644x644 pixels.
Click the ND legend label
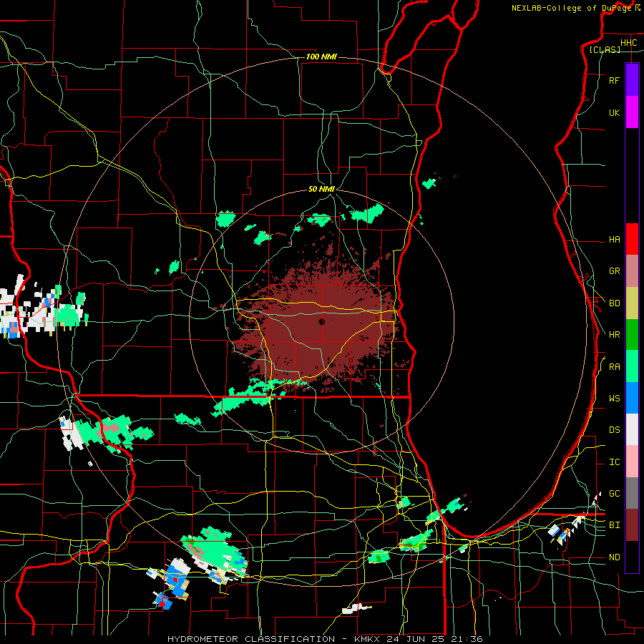point(614,557)
